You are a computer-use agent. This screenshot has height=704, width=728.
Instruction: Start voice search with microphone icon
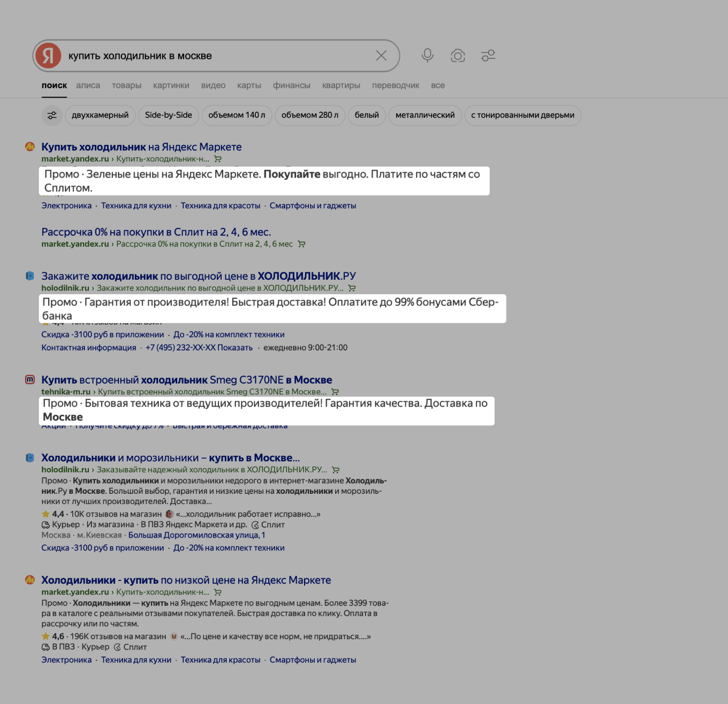point(427,56)
